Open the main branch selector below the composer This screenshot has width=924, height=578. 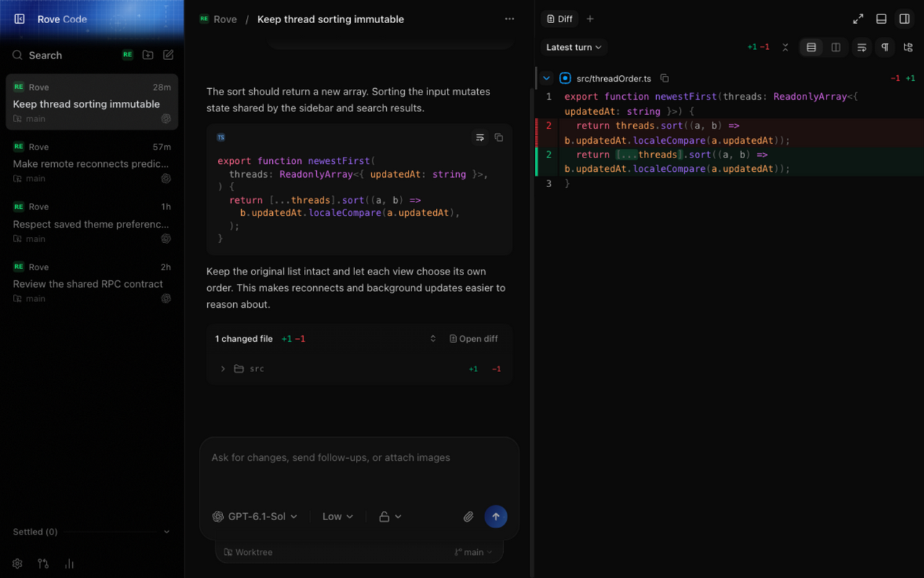pyautogui.click(x=474, y=552)
